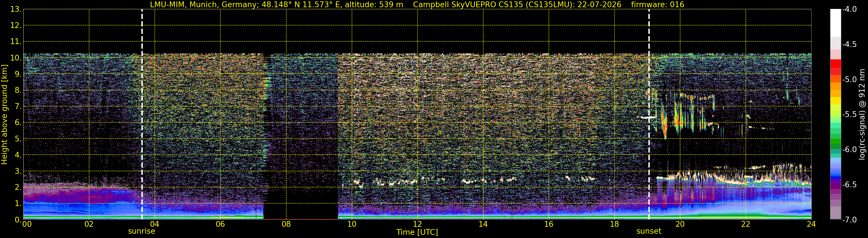
Task: Click the height axis tick label "7."
Action: pyautogui.click(x=18, y=106)
